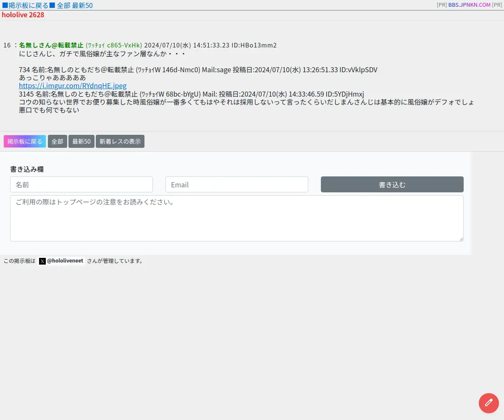This screenshot has height=420, width=504.
Task: Click the line にじさんじ、ガチで風俗嬢が主なファン層なんか
Action: click(102, 54)
